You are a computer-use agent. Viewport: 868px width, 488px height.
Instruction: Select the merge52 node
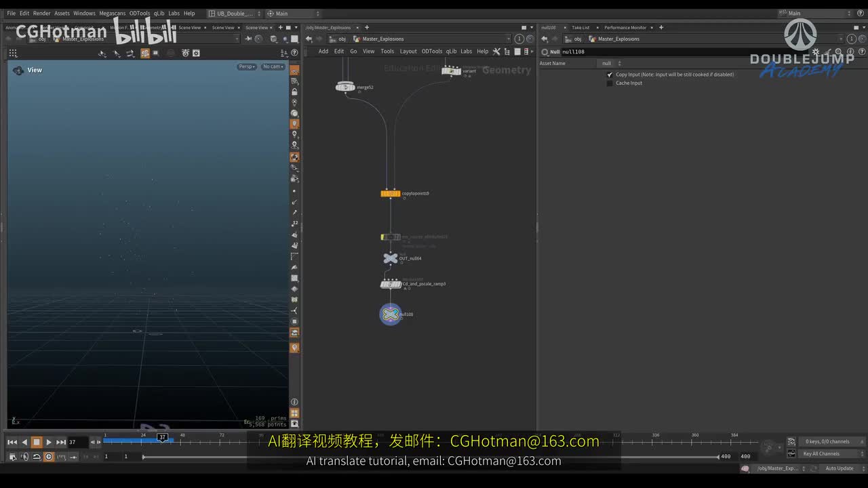tap(345, 87)
